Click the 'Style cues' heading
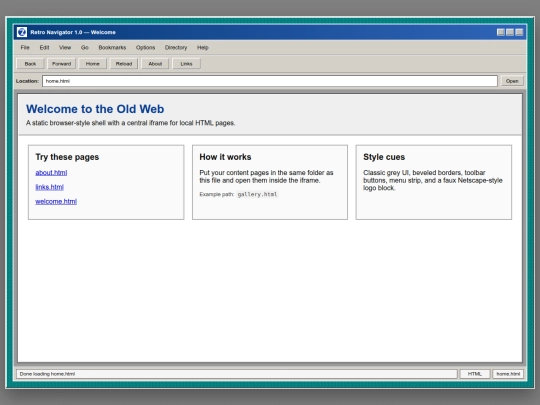 (x=384, y=157)
